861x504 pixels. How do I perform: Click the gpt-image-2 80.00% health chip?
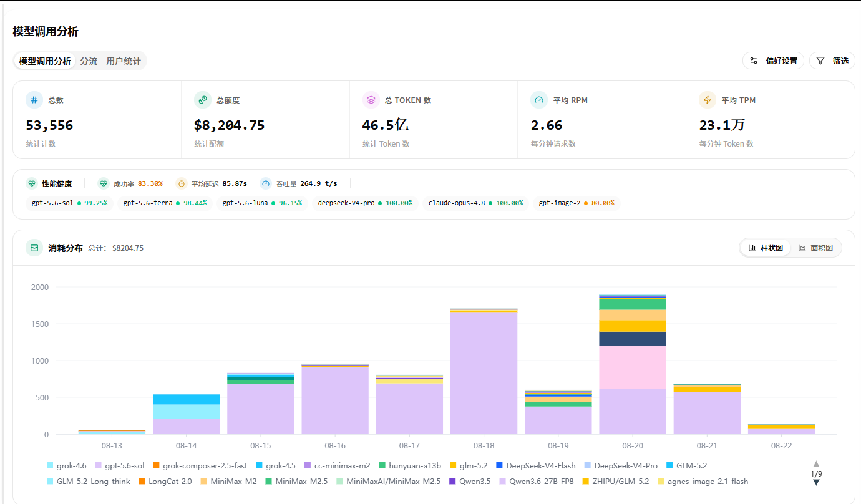[576, 203]
